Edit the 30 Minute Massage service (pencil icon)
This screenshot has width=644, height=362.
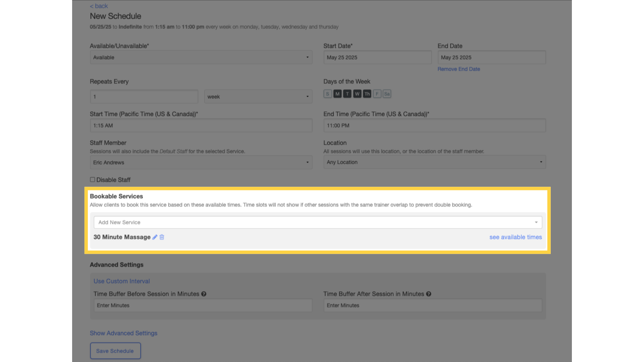coord(155,237)
